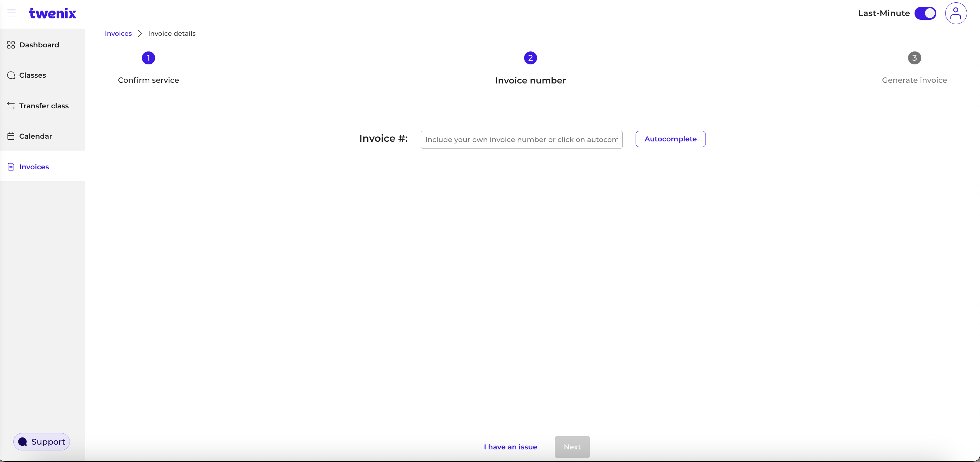The image size is (980, 462).
Task: Click the Classes sidebar icon
Action: coord(11,75)
